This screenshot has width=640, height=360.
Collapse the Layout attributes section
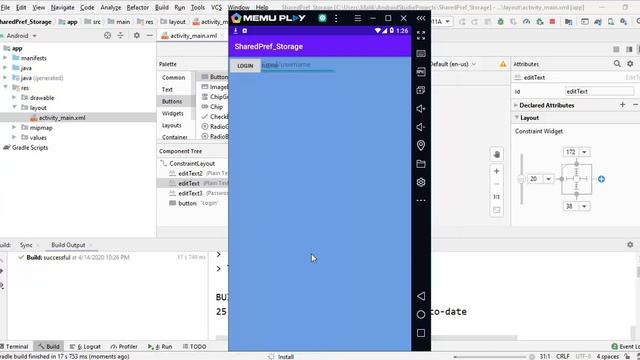[516, 118]
